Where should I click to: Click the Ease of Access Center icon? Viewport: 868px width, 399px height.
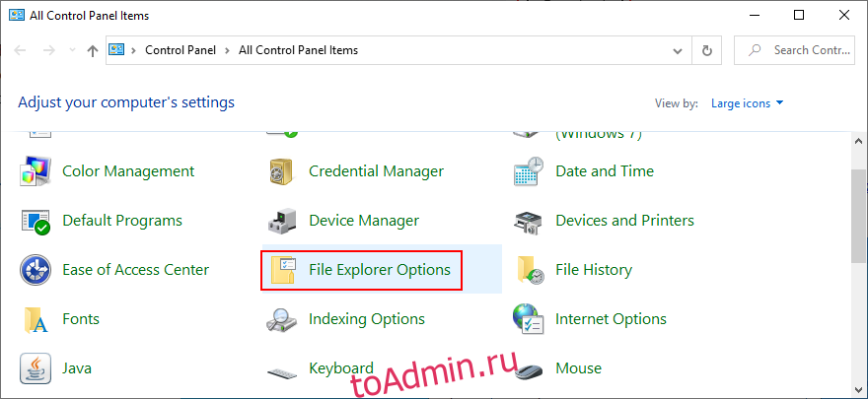point(36,270)
